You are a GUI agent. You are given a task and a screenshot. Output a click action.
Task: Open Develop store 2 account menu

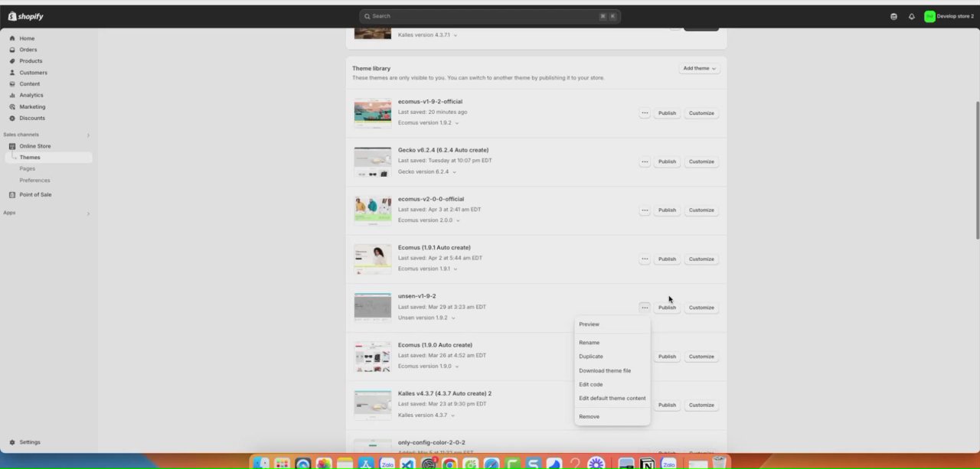(949, 16)
